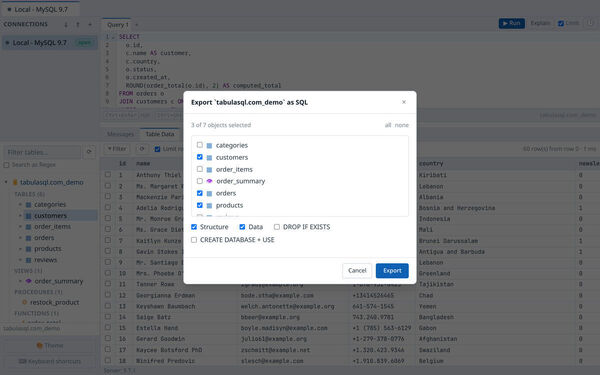Viewport: 600px width, 375px height.
Task: Refresh the table list icon
Action: [89, 152]
